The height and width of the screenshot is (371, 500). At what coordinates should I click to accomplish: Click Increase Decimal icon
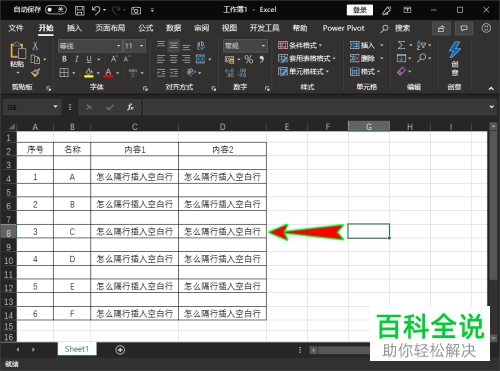pyautogui.click(x=229, y=73)
